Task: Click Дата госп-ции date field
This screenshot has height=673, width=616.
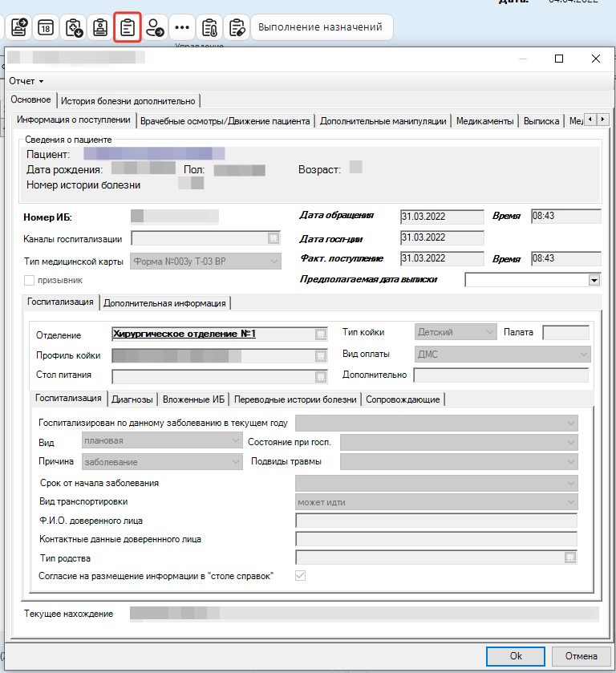Action: (x=442, y=237)
